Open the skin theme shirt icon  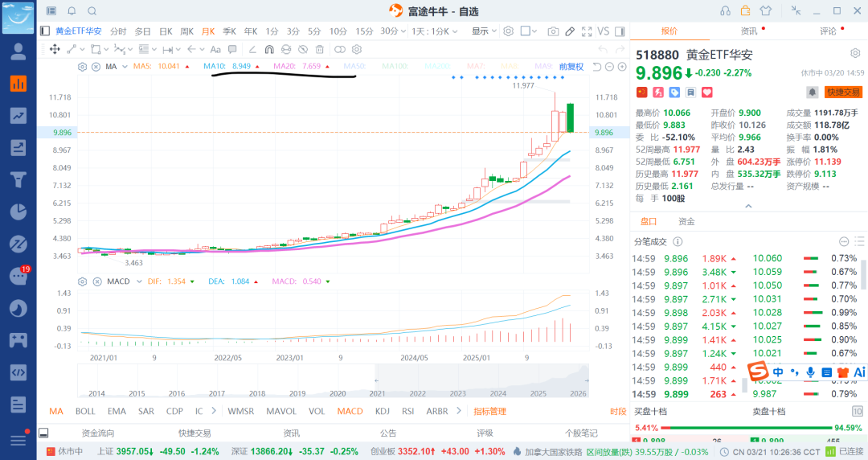pos(765,10)
